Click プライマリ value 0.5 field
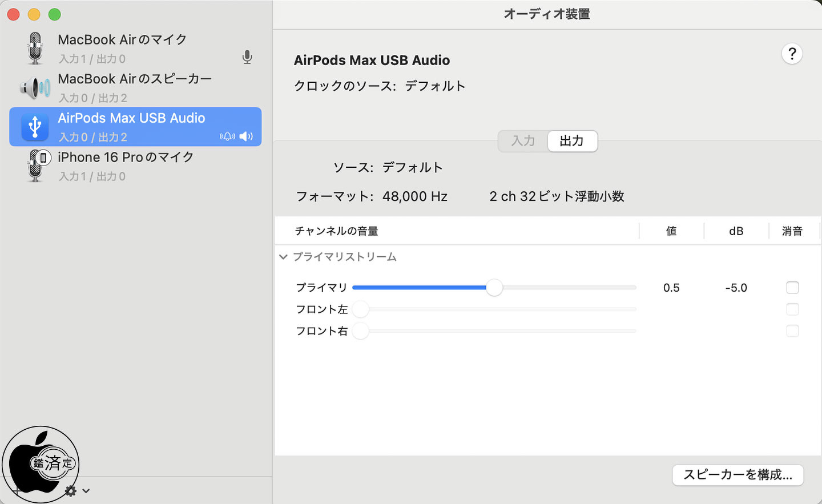This screenshot has height=504, width=822. tap(671, 288)
